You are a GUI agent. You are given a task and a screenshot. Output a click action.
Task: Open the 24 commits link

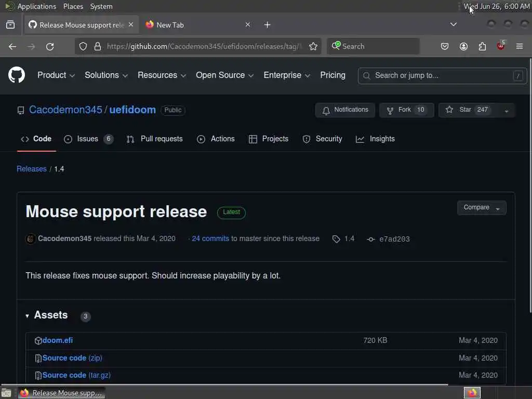coord(210,238)
